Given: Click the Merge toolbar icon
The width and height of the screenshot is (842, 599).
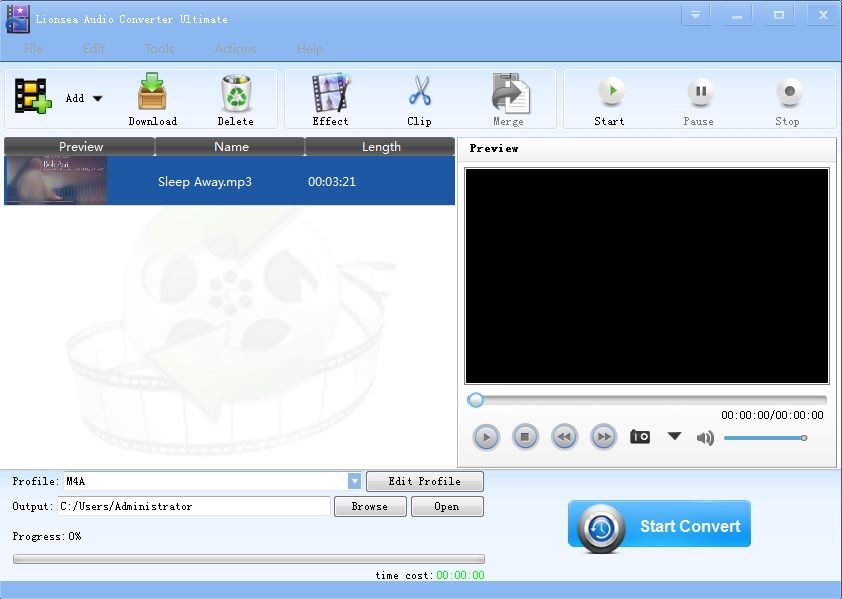Looking at the screenshot, I should 509,99.
